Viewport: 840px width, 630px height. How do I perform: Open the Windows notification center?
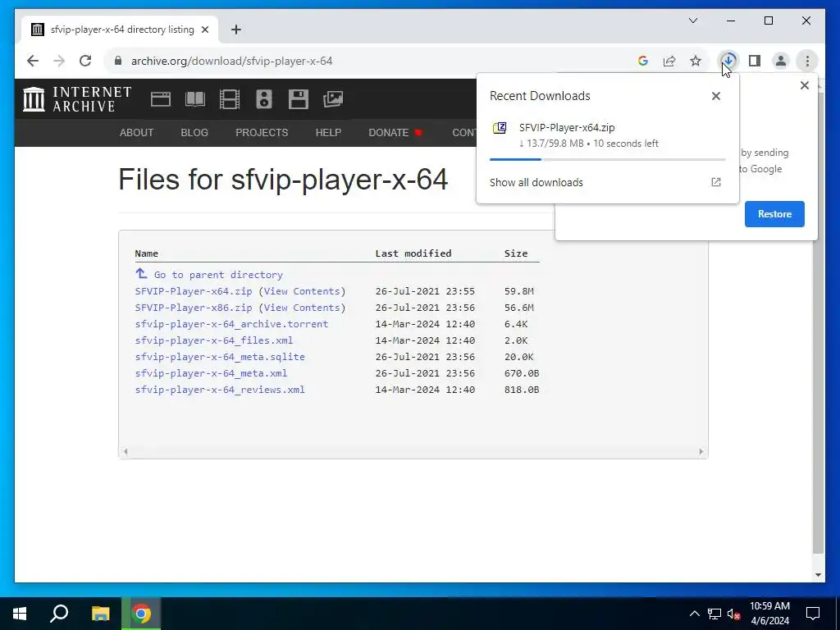813,614
